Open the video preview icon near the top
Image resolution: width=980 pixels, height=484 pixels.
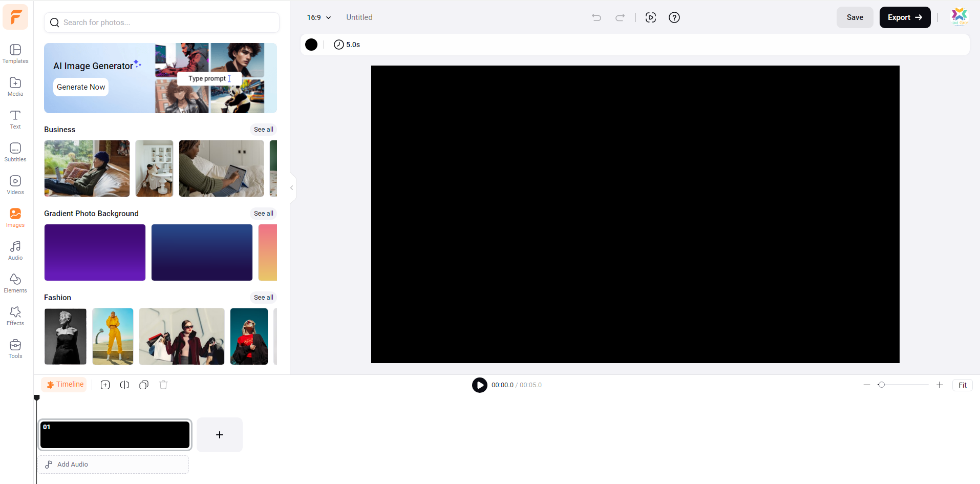[x=651, y=17]
